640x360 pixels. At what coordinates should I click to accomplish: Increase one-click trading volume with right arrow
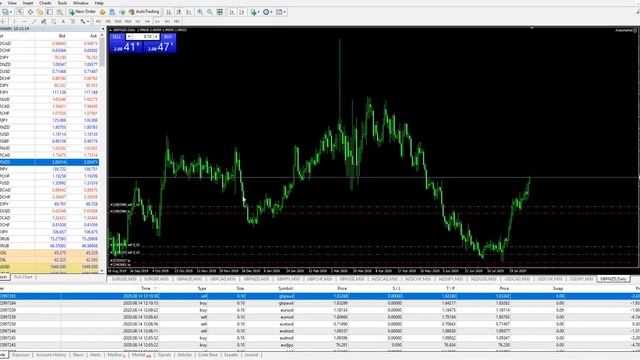coord(156,37)
